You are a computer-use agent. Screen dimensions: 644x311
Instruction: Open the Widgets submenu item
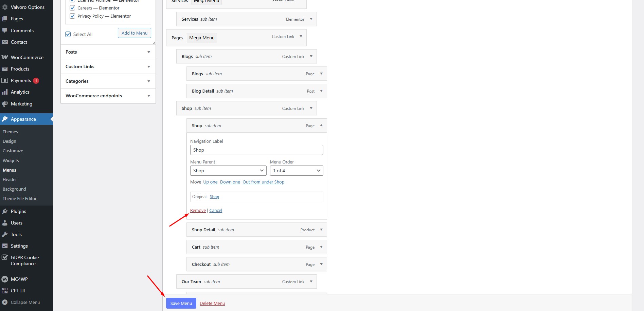11,160
